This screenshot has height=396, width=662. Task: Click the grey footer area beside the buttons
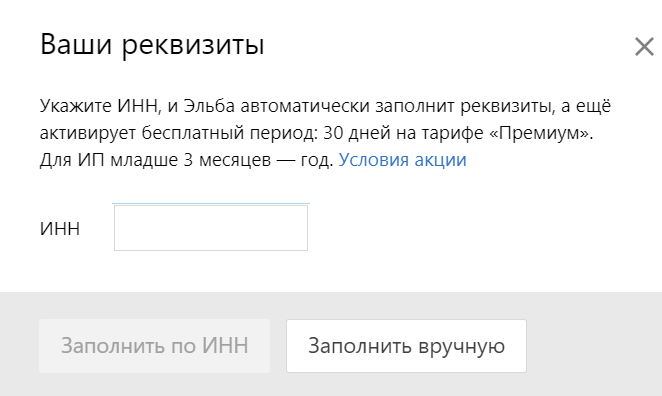coord(593,346)
